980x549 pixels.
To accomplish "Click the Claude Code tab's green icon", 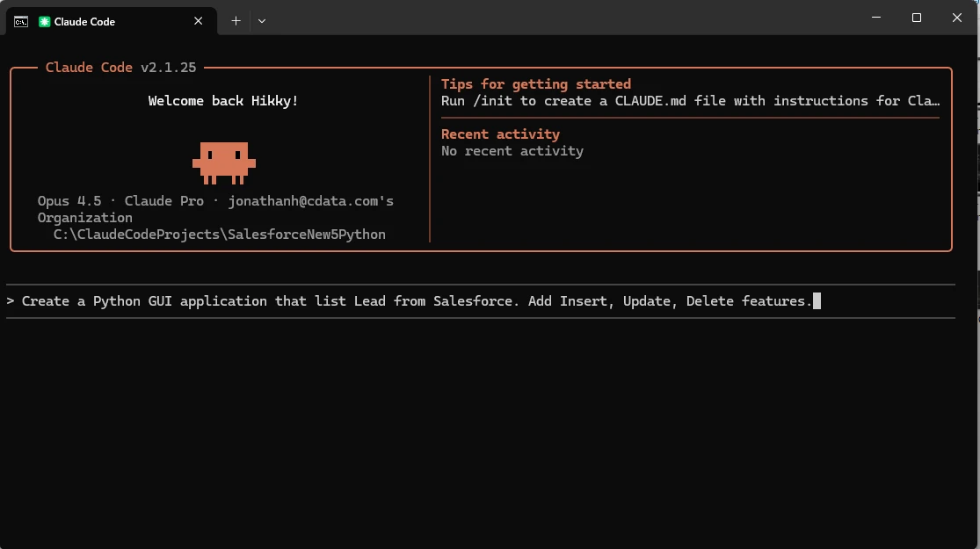I will point(45,21).
